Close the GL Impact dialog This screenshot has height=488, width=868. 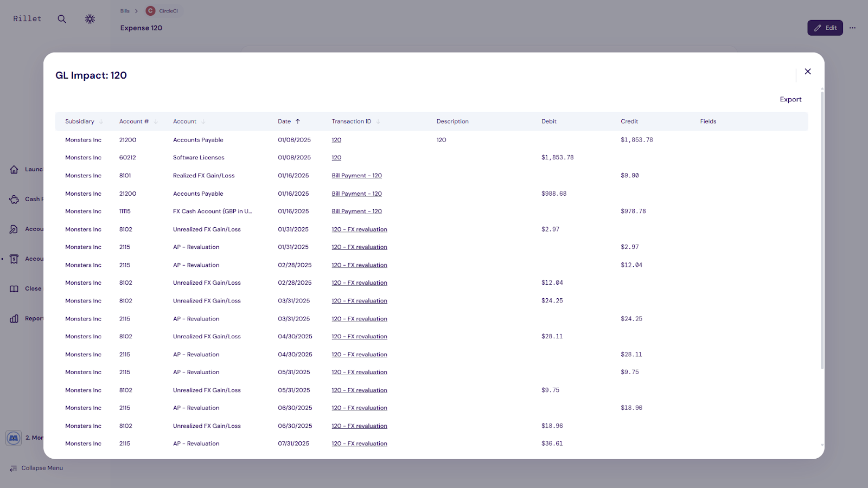pyautogui.click(x=807, y=72)
